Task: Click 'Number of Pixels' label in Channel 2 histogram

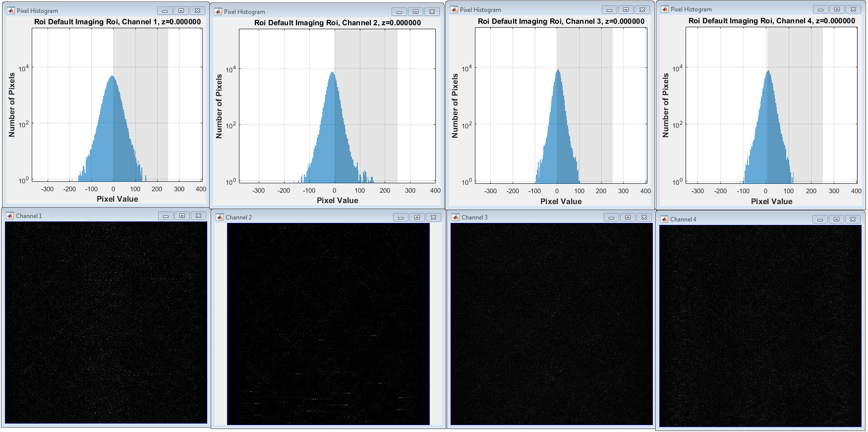Action: tap(219, 107)
